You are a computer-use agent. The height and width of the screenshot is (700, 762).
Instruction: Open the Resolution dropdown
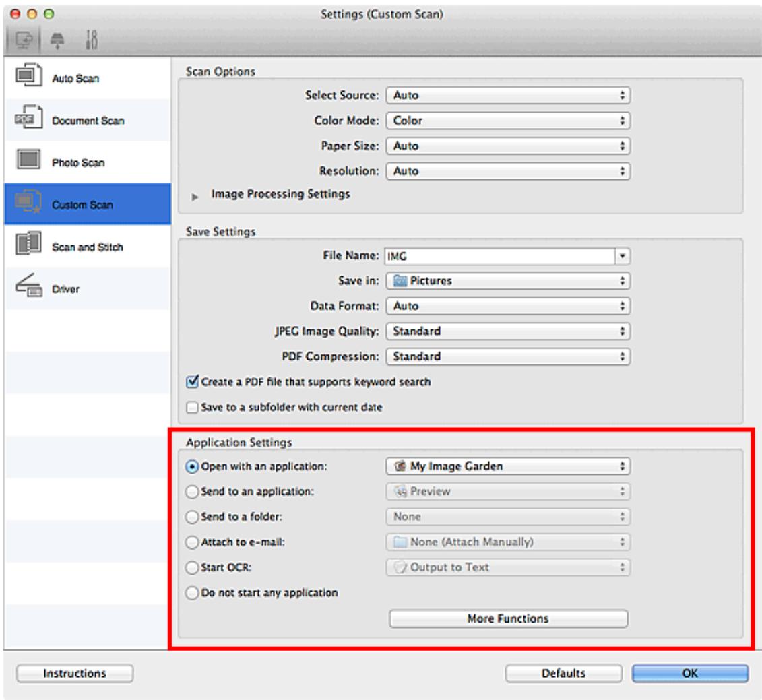point(508,171)
